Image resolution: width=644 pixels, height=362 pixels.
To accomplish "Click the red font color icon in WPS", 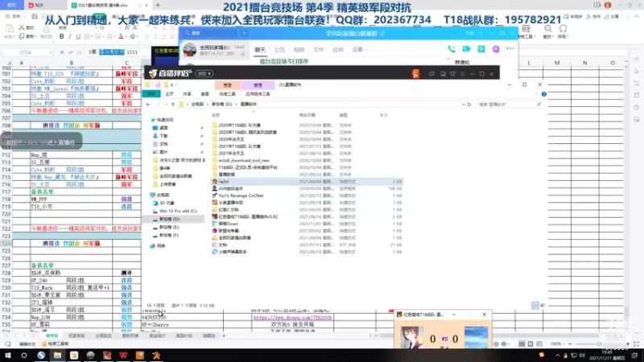I will coord(121,36).
